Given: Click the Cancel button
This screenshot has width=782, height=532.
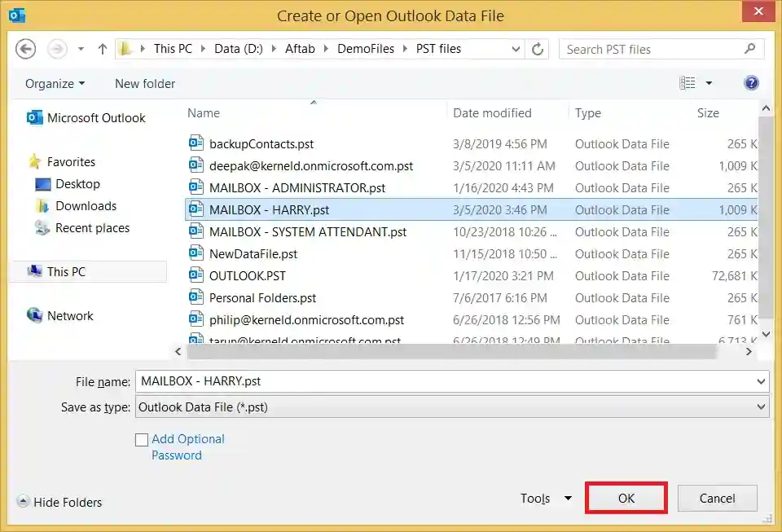Looking at the screenshot, I should pyautogui.click(x=717, y=498).
